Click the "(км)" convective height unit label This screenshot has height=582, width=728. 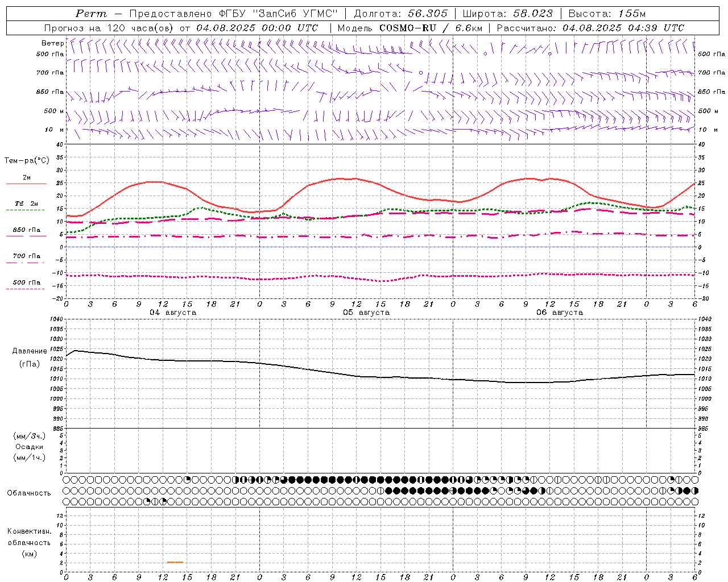pos(29,554)
